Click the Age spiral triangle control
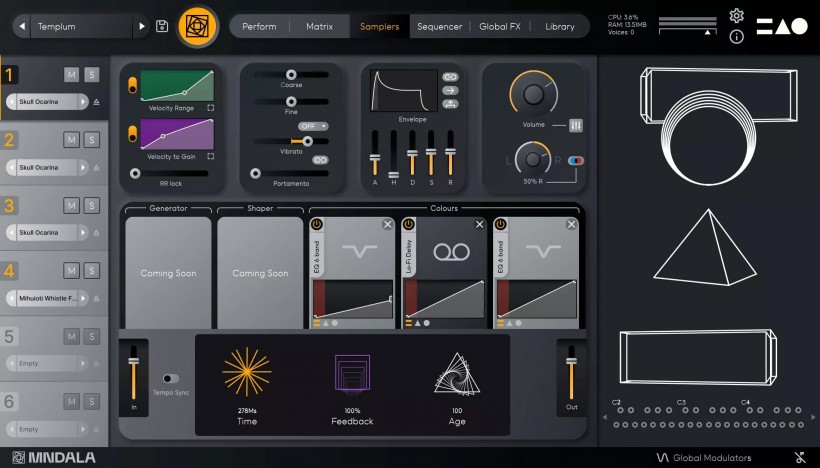 [x=456, y=374]
